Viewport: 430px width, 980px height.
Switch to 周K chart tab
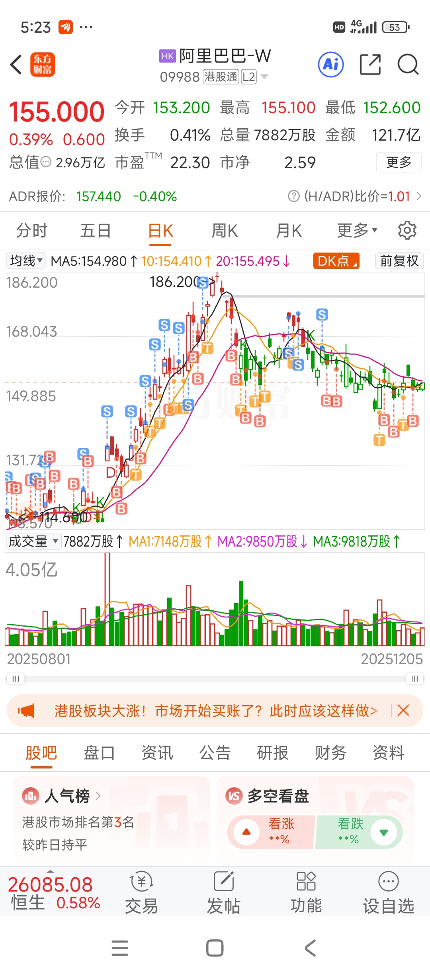coord(225,230)
